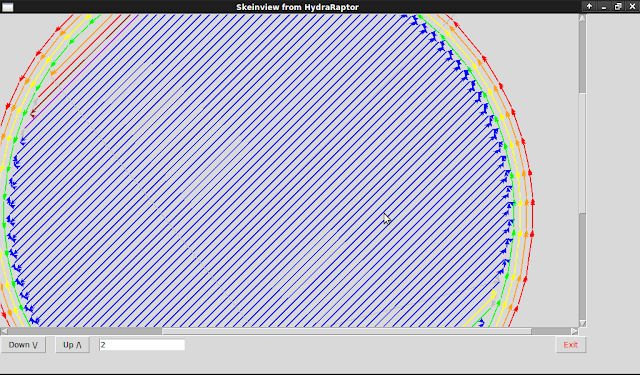
Task: Minimize the Skeinview window
Action: click(x=604, y=7)
